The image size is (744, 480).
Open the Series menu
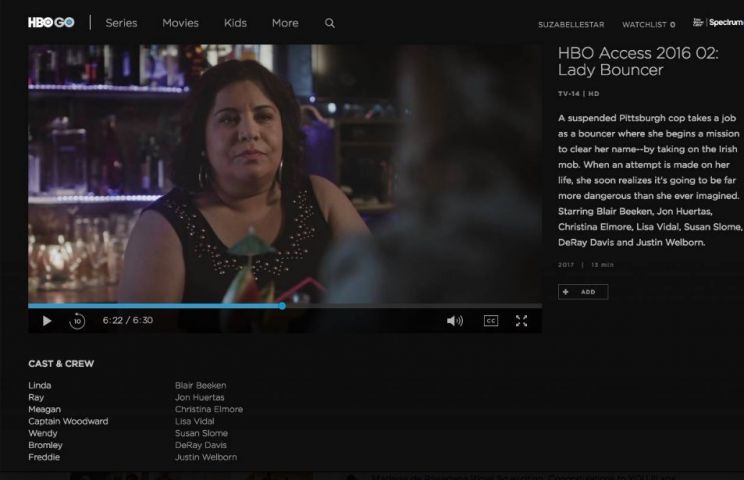121,23
